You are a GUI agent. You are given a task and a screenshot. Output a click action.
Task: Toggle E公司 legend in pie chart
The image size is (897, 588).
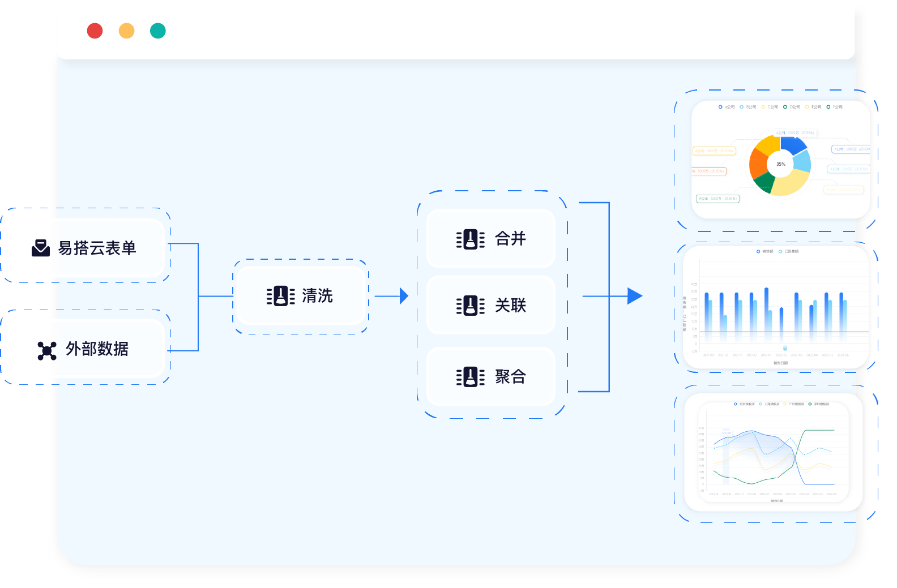(x=813, y=107)
